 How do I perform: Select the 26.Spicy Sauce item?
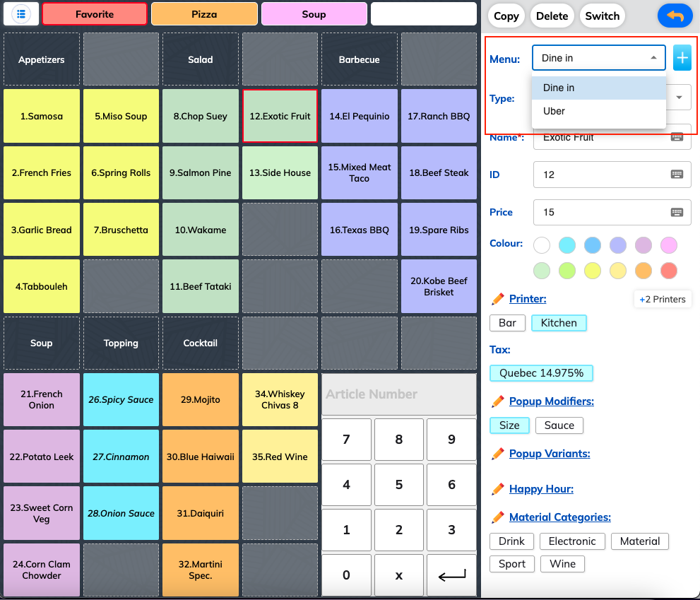121,400
